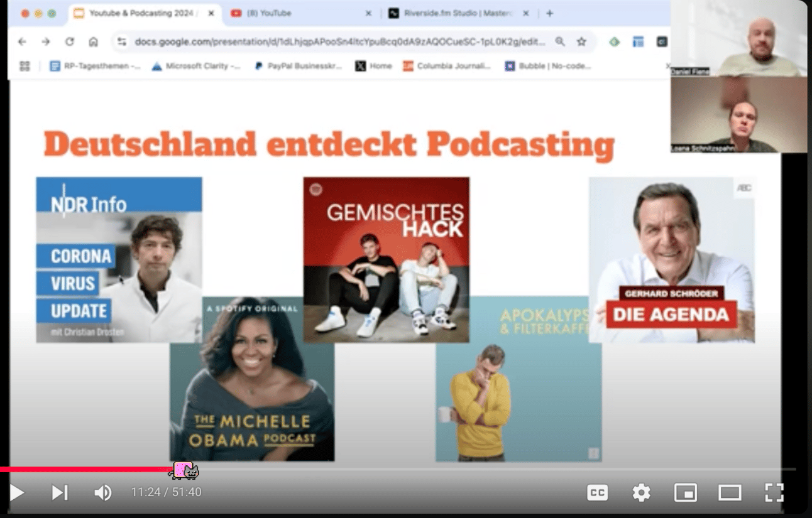Viewport: 812px width, 518px height.
Task: Mute the video volume speaker icon
Action: click(102, 492)
